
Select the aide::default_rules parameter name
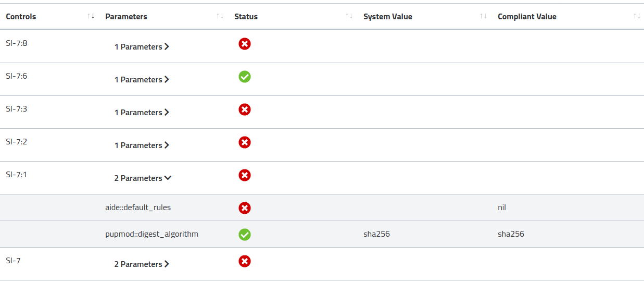point(138,207)
